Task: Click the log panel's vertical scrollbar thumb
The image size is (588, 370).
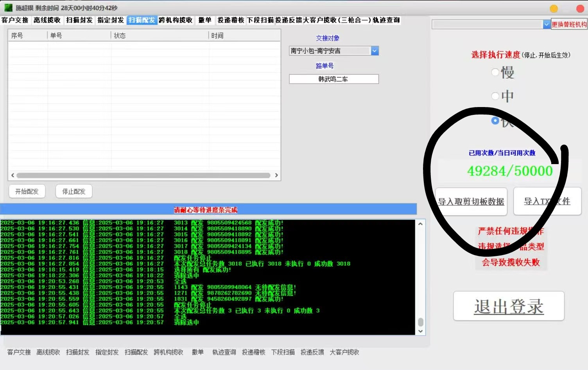Action: tap(420, 322)
